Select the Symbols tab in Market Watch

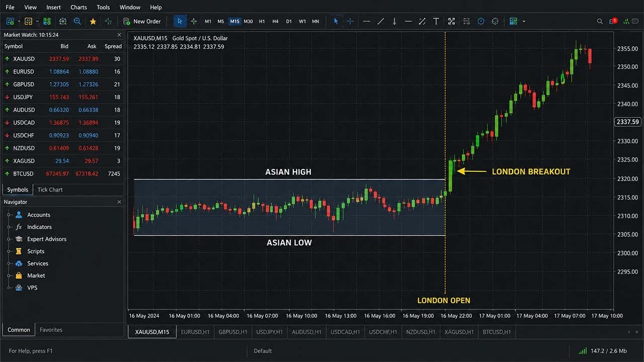coord(18,190)
